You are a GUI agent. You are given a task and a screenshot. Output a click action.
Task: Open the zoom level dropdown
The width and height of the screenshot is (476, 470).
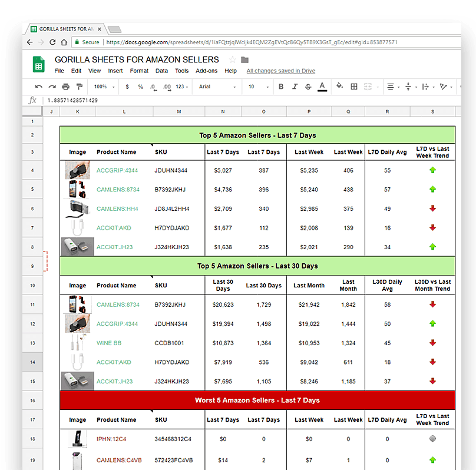[104, 87]
